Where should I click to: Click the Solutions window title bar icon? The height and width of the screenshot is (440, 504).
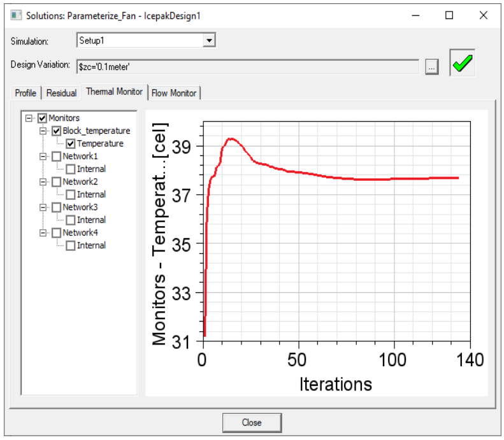16,15
